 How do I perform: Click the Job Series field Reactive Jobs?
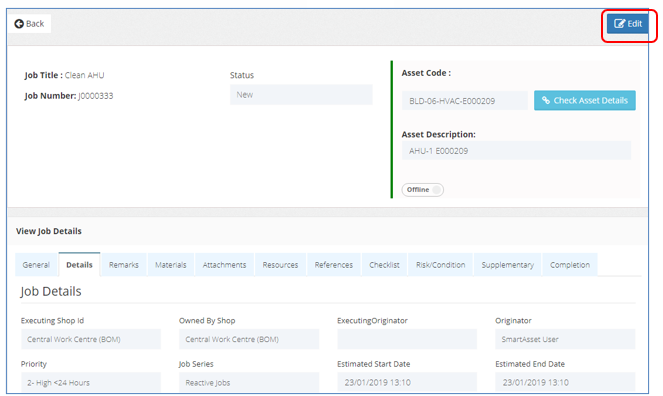point(249,382)
